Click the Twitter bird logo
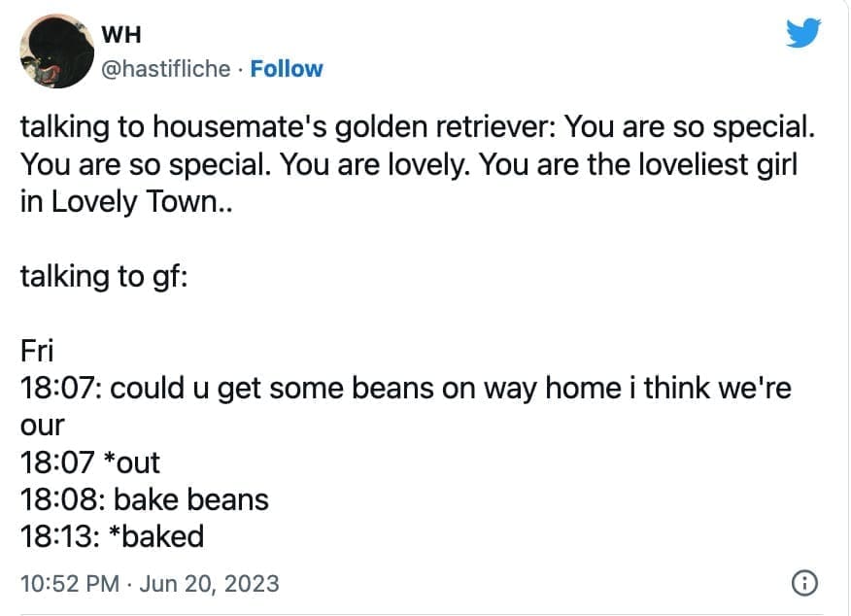851x616 pixels. (x=802, y=35)
